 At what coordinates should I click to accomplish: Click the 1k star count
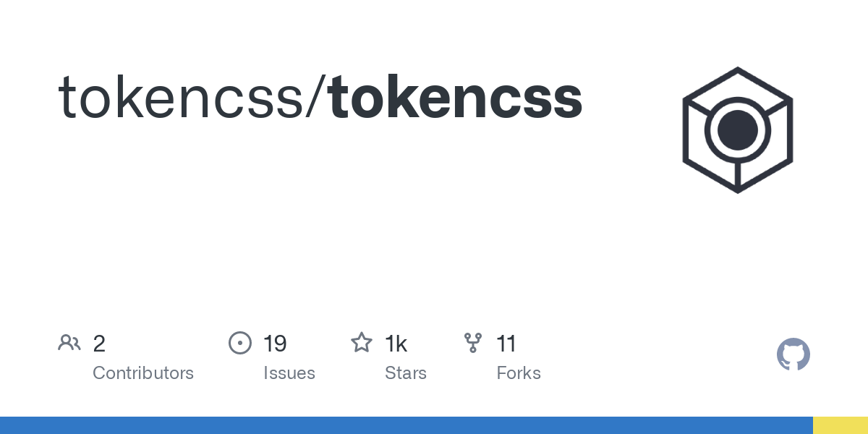396,344
